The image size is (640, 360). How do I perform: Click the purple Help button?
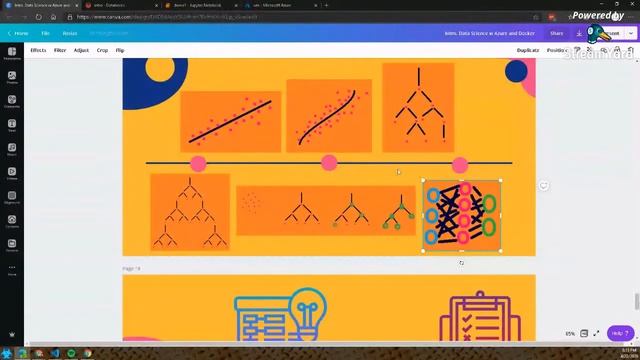point(620,333)
